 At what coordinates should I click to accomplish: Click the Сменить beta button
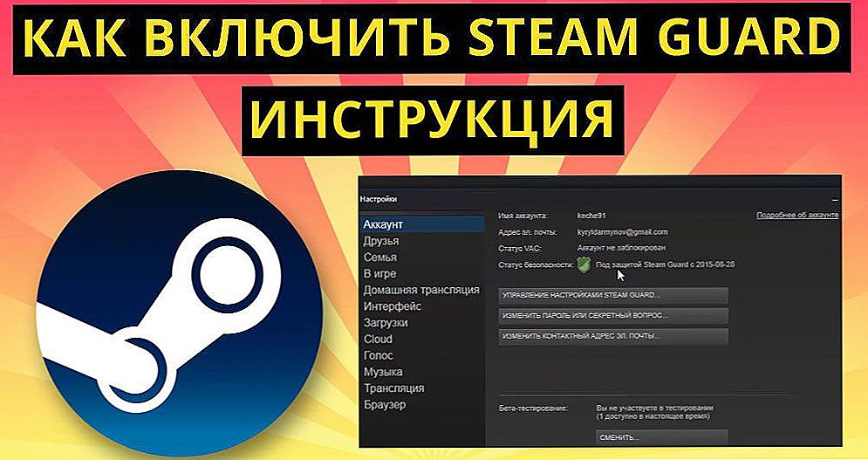pyautogui.click(x=661, y=436)
